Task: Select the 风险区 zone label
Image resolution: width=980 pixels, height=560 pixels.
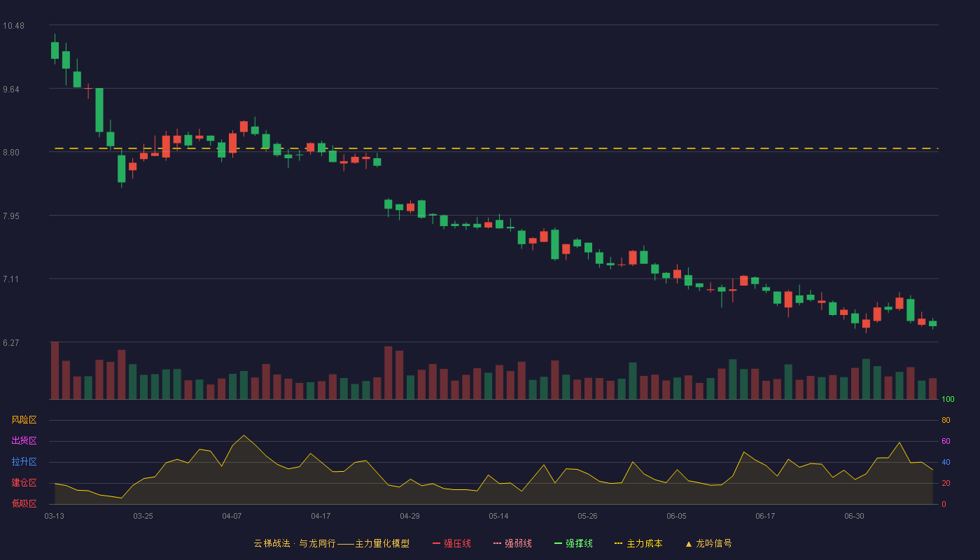Action: tap(24, 420)
